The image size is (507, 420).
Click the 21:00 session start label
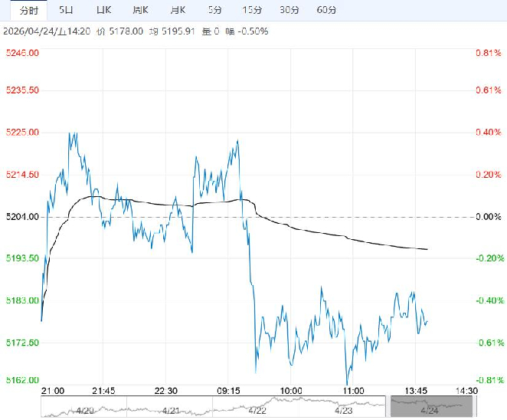pyautogui.click(x=52, y=390)
